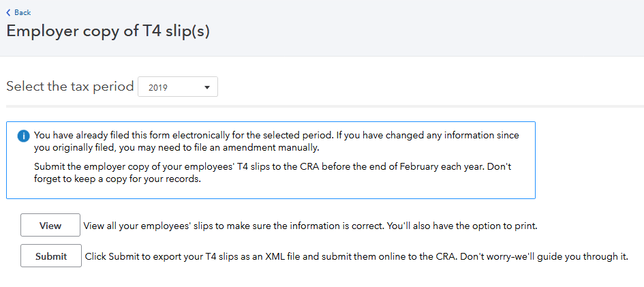
Task: Click the tax period dropdown arrow
Action: click(x=207, y=87)
